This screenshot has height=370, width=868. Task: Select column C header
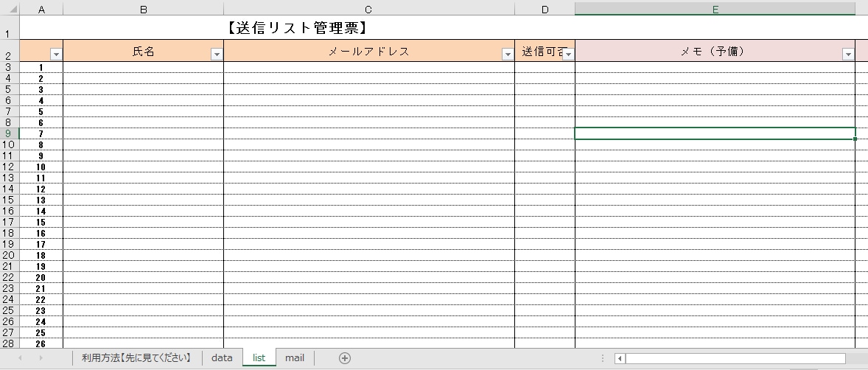(x=369, y=10)
